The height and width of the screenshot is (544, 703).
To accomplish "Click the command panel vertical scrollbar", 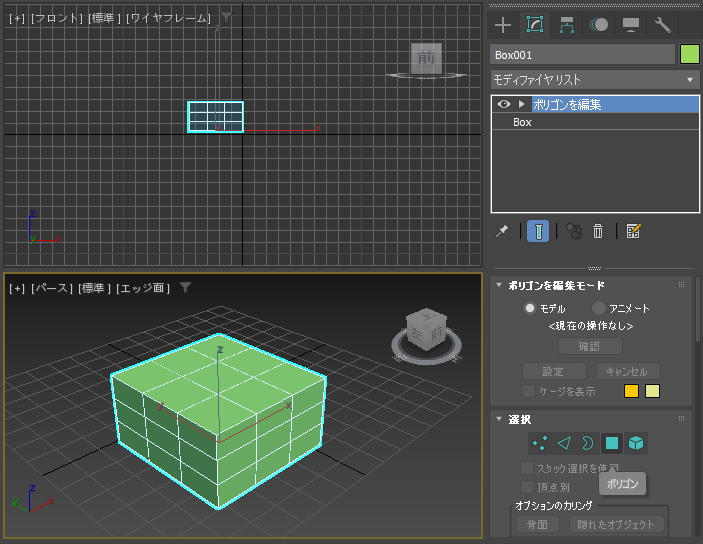I will 698,309.
